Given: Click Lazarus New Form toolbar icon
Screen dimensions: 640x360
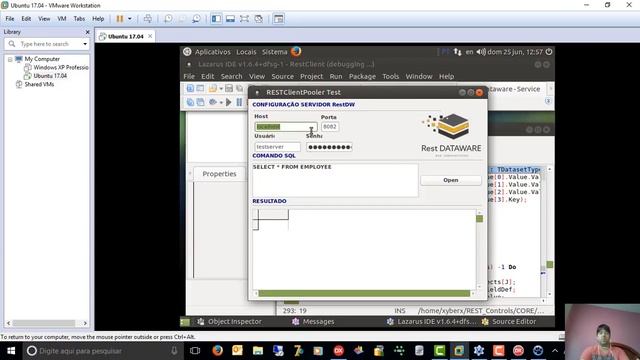Looking at the screenshot, I should coord(200,89).
